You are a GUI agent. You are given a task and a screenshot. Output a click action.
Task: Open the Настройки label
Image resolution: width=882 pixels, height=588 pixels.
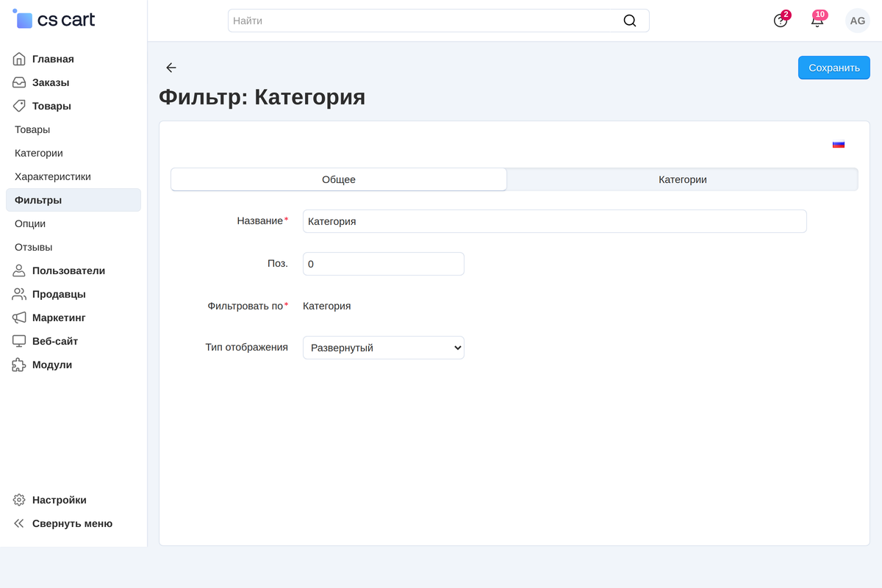[x=60, y=500]
